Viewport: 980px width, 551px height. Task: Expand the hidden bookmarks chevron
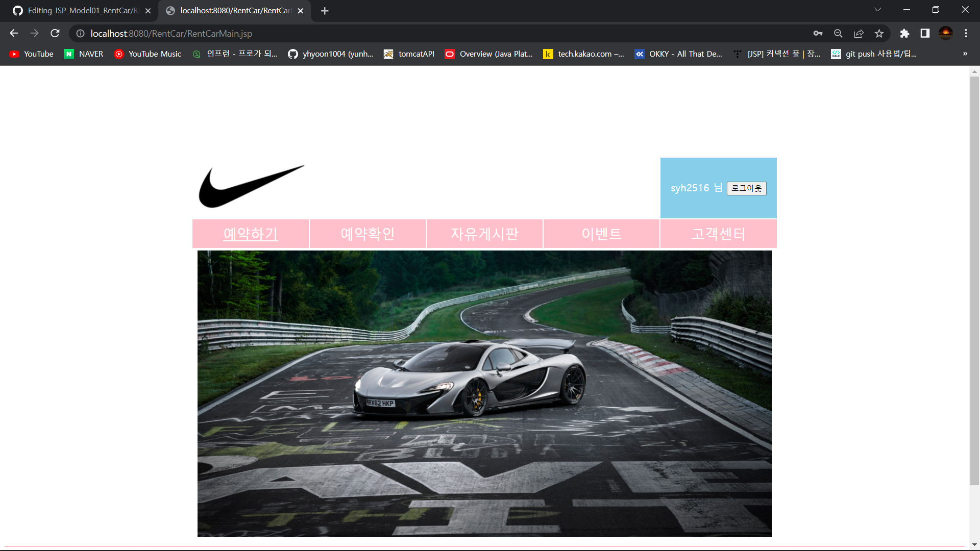(x=965, y=54)
